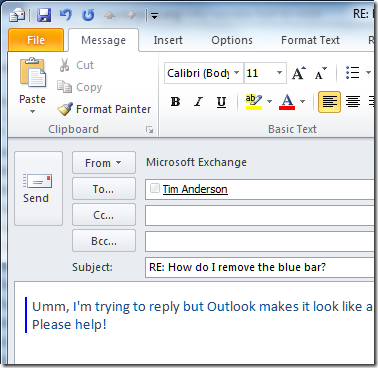Click into the Cc field
Screen dimensions: 378x368
(260, 215)
